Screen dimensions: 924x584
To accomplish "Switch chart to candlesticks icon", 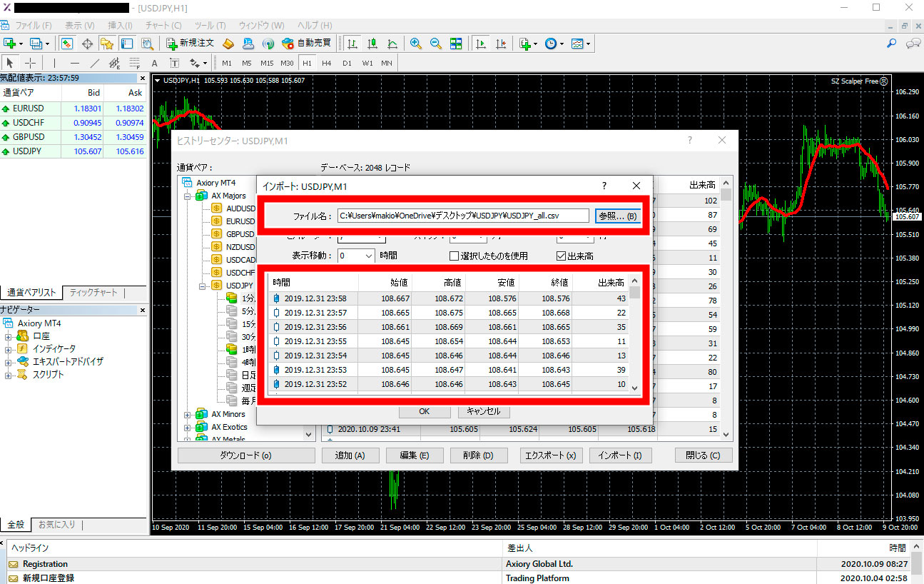I will pyautogui.click(x=372, y=44).
